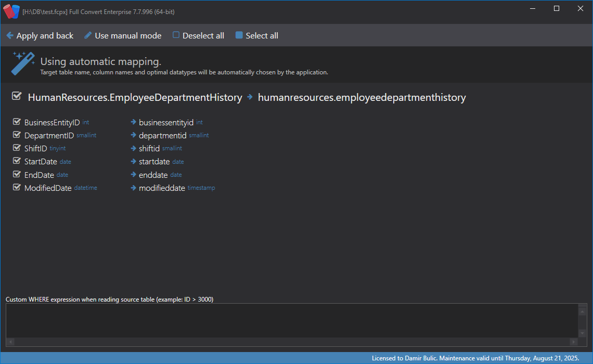
Task: Choose Deselect all columns
Action: [203, 36]
